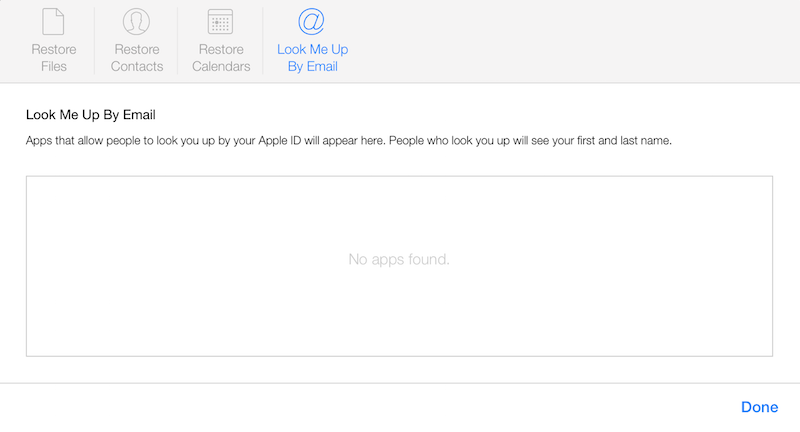Switch to the Restore Contacts tab label
This screenshot has width=800, height=432.
coord(137,58)
